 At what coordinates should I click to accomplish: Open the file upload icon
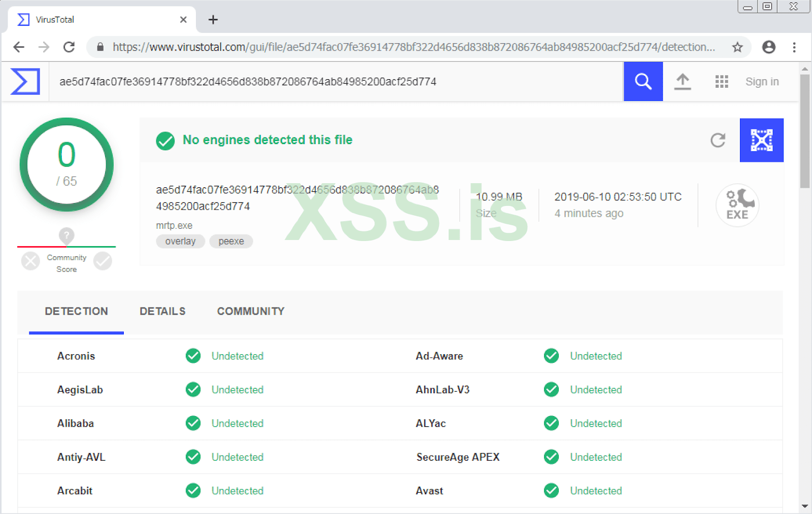tap(683, 82)
